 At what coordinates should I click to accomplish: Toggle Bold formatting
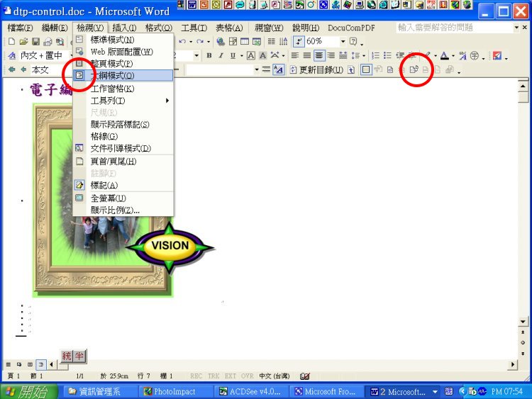(x=209, y=55)
